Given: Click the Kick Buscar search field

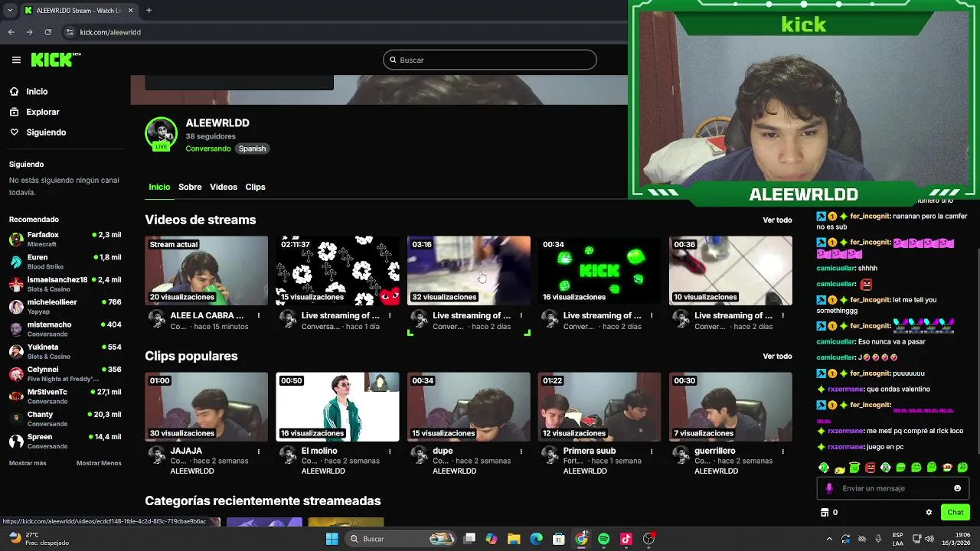Looking at the screenshot, I should [489, 60].
